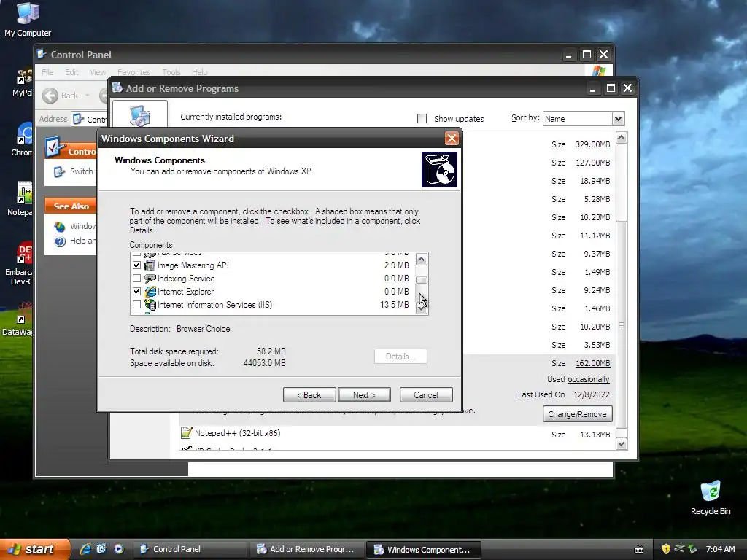Open the Start menu

point(34,549)
